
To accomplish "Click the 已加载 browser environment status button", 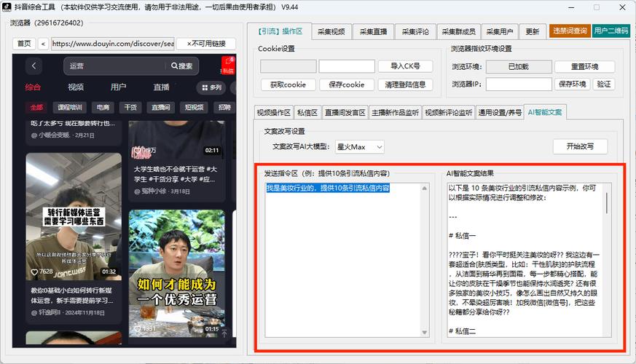I will click(519, 66).
